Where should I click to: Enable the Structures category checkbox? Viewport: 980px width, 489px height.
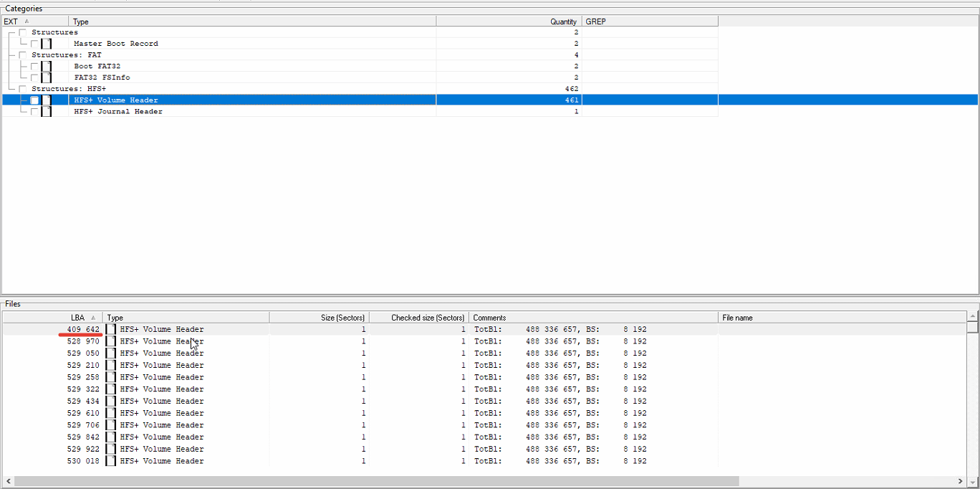[22, 32]
